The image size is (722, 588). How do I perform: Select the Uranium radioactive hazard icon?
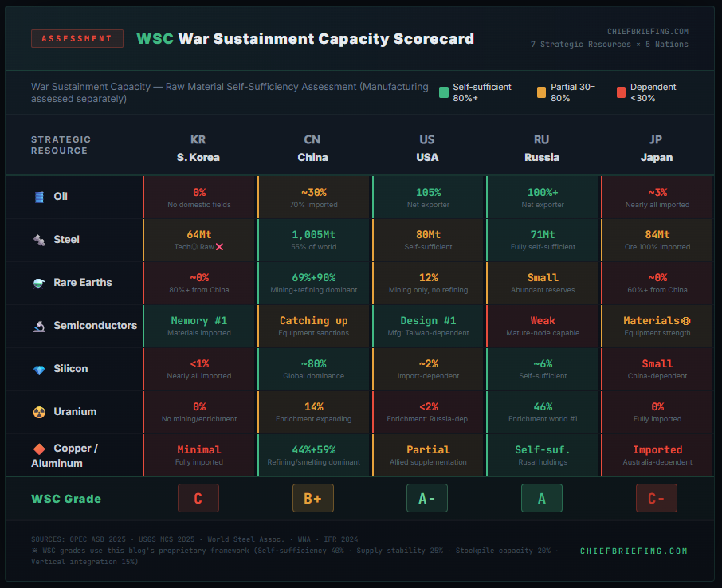(39, 411)
